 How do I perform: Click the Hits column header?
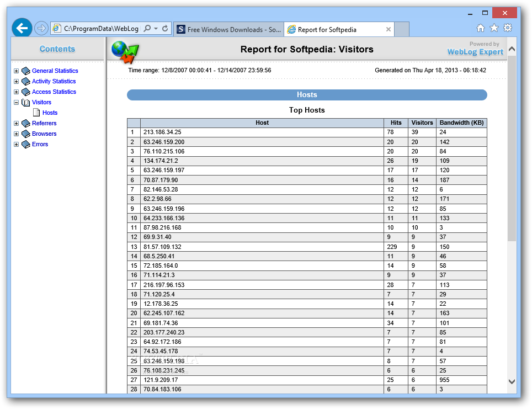[x=396, y=123]
